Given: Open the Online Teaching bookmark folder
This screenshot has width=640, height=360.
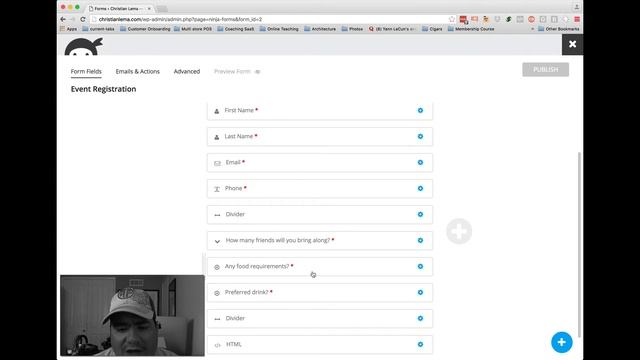Looking at the screenshot, I should [x=279, y=29].
